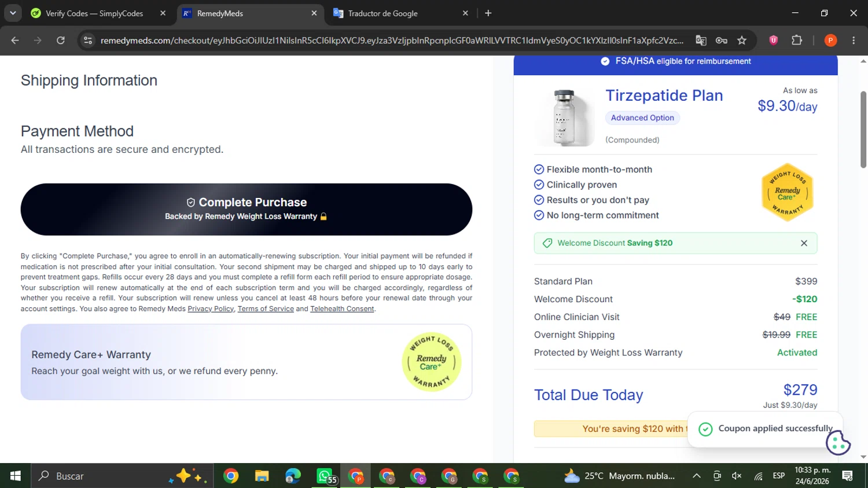Close the Traductor de Google tab

point(465,13)
